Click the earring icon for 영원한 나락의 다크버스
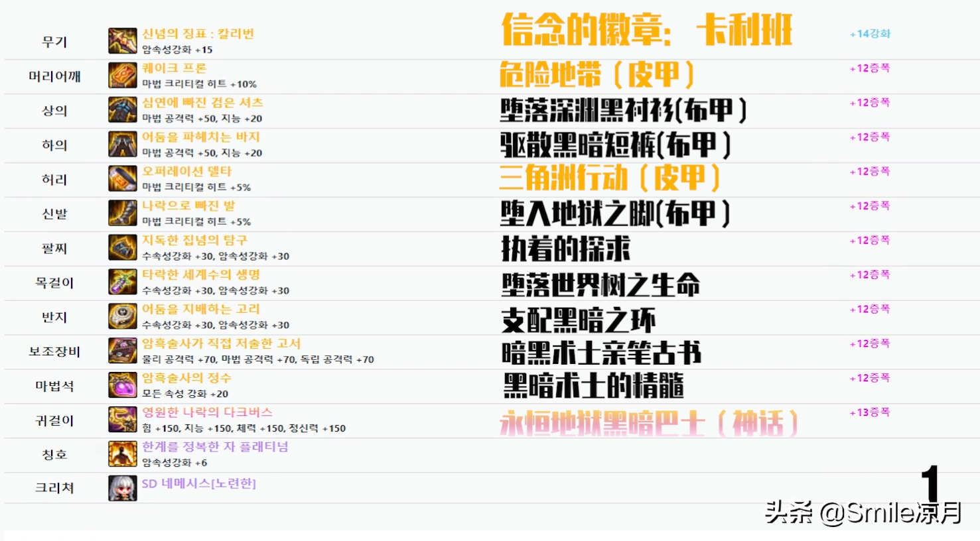This screenshot has width=980, height=541. point(123,420)
